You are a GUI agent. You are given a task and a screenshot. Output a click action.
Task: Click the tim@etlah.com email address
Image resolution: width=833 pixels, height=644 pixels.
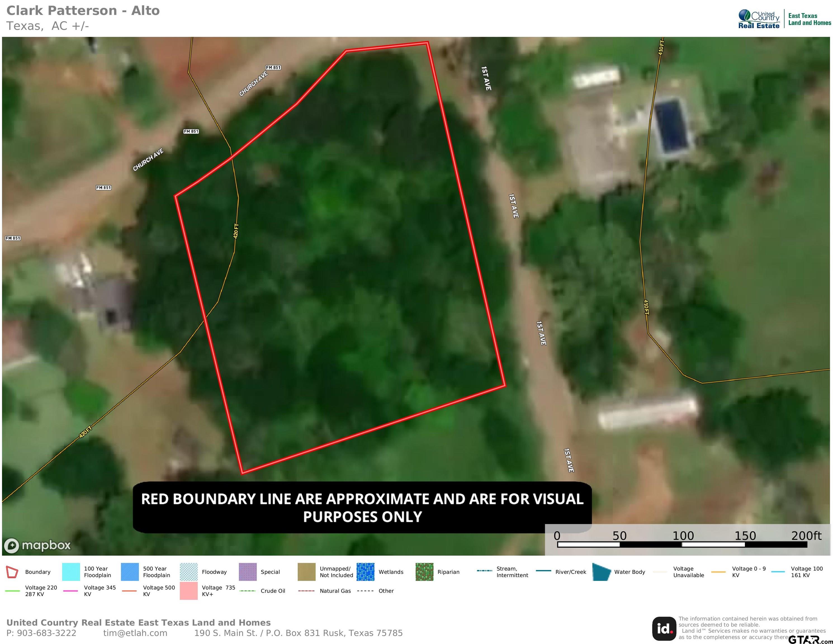click(135, 633)
